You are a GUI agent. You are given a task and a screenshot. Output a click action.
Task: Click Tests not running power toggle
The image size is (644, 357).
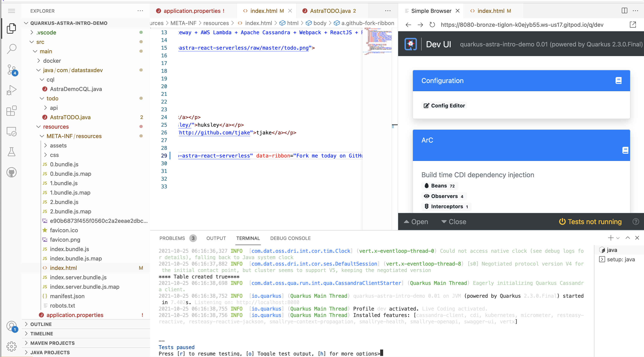[590, 222]
